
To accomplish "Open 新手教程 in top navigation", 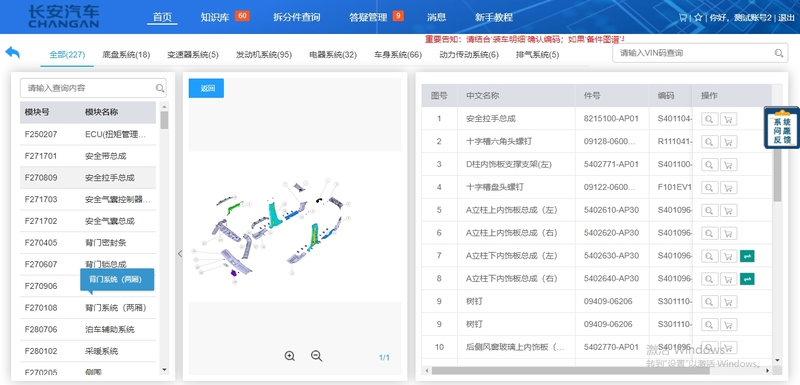I will click(x=493, y=17).
